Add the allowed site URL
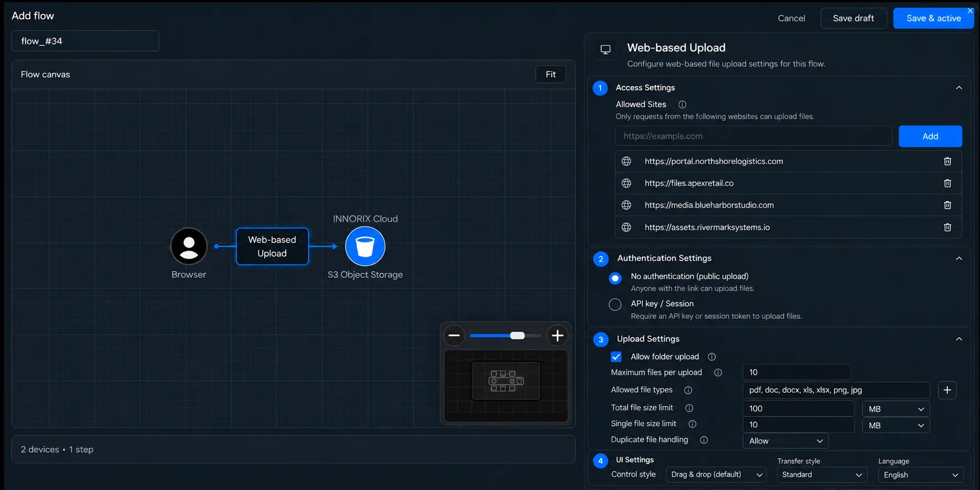The image size is (980, 490). tap(930, 136)
